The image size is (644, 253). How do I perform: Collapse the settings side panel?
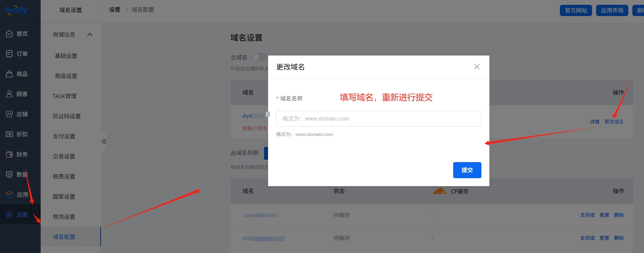[x=104, y=142]
